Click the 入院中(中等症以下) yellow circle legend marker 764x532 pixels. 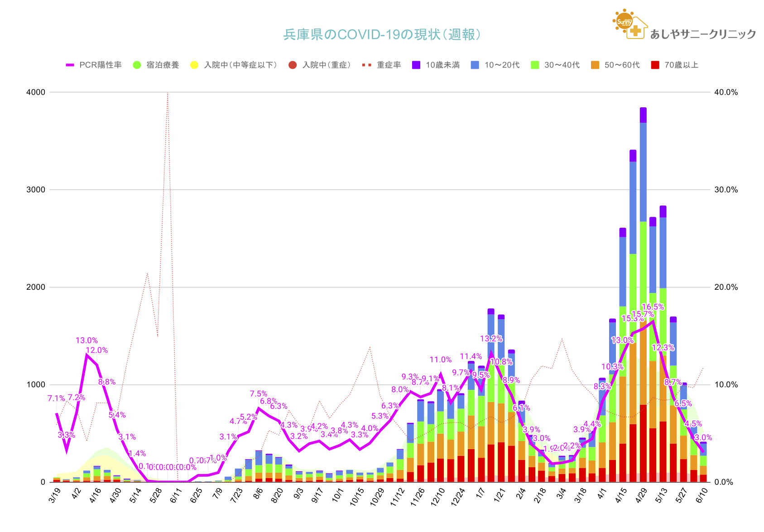point(194,65)
